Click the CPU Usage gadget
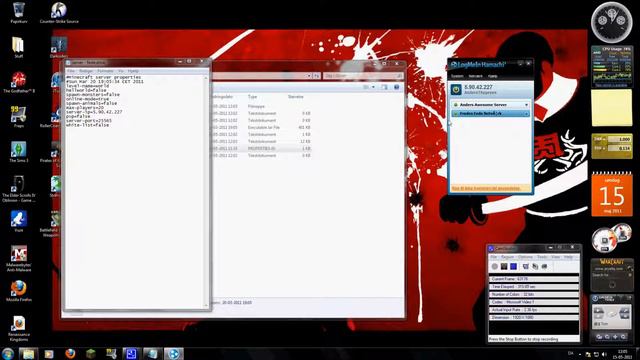 coord(611,66)
